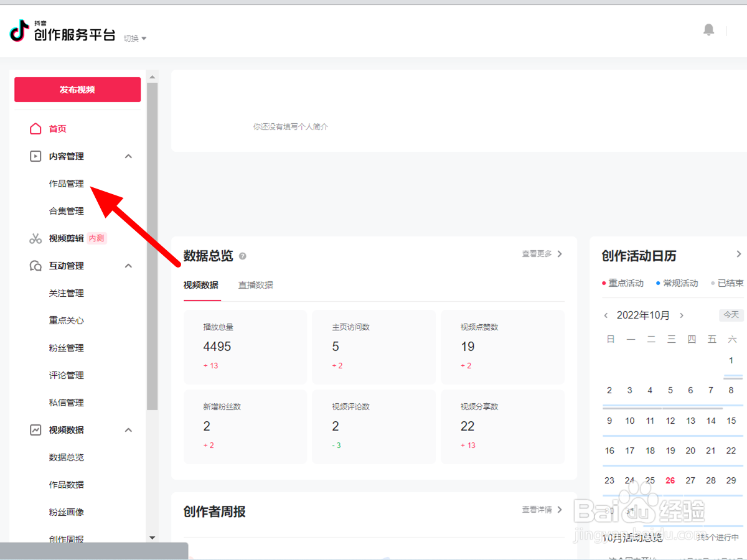
Task: Collapse the 视频数据 section
Action: (128, 430)
